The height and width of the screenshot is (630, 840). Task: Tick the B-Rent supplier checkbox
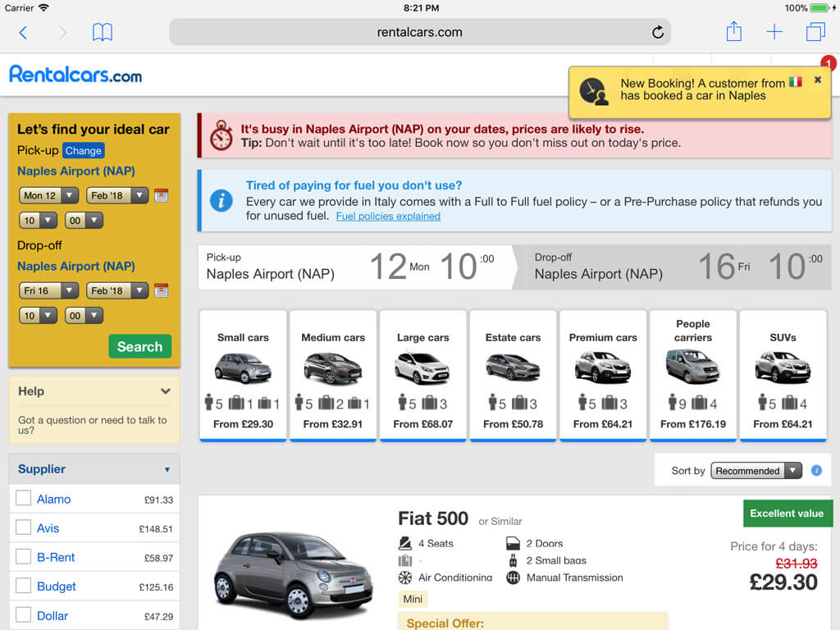(x=23, y=556)
